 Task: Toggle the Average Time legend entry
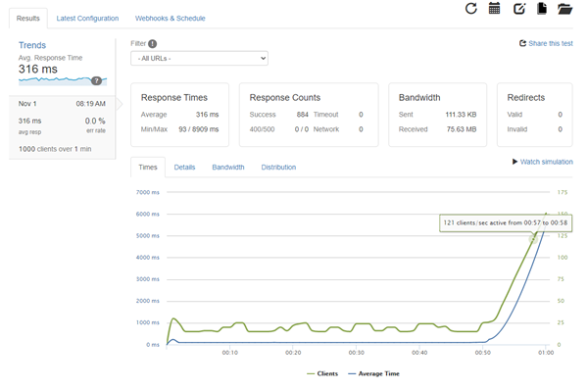373,374
